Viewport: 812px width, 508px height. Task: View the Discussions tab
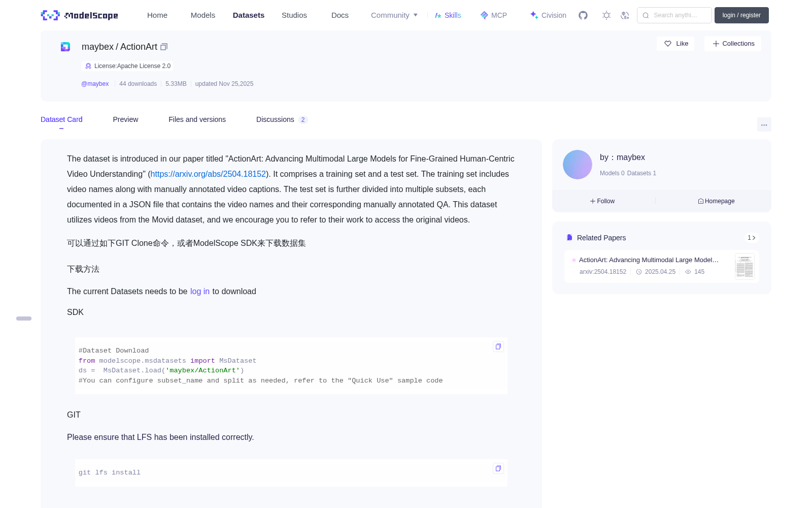click(282, 119)
